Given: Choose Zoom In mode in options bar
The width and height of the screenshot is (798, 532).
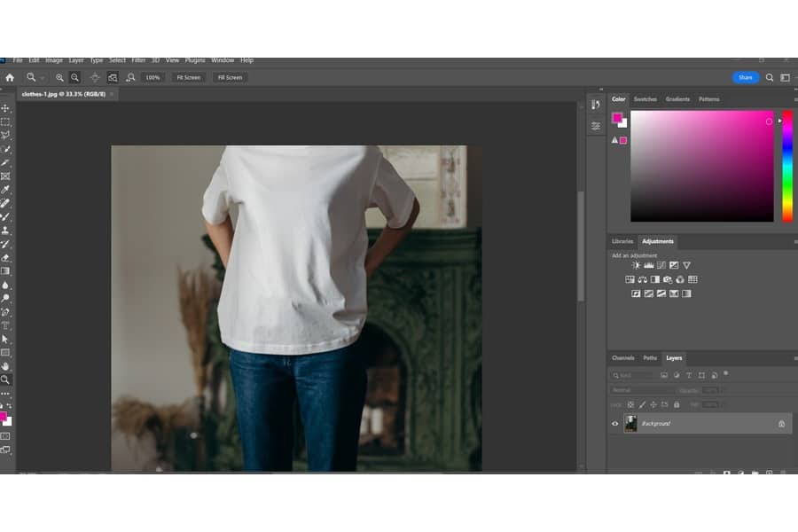Looking at the screenshot, I should click(x=59, y=77).
